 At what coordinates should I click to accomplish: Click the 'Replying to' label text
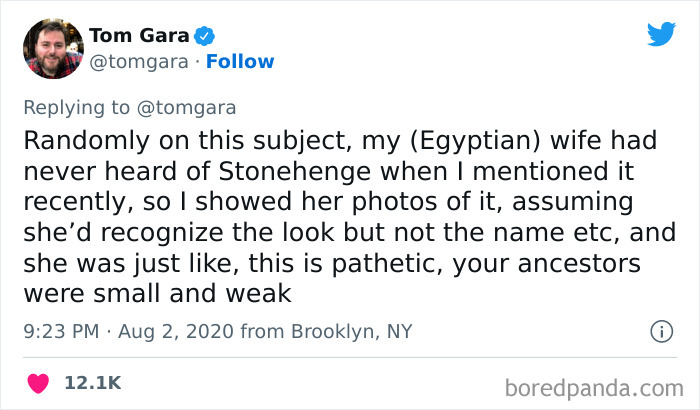coord(76,108)
